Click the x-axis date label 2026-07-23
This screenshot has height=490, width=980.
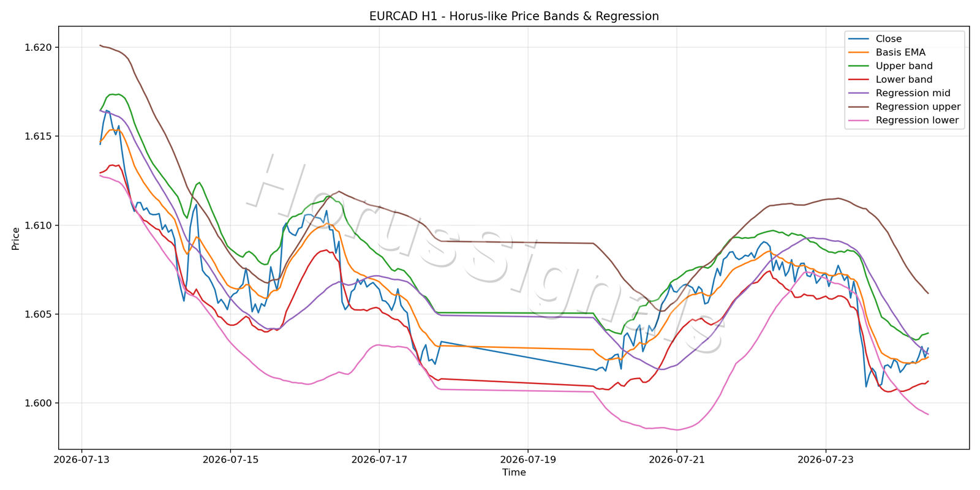tap(826, 459)
